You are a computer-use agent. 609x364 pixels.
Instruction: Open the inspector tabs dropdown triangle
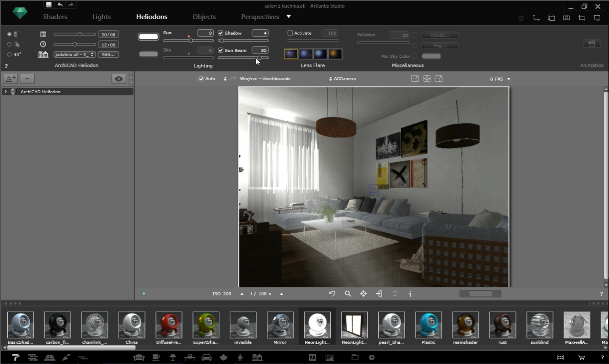pos(289,17)
